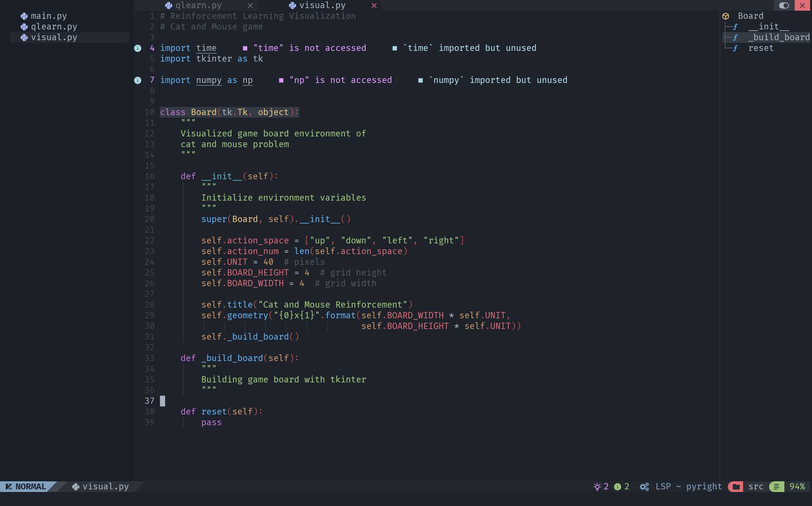This screenshot has height=506, width=812.
Task: Toggle the theme switch at top right
Action: click(784, 6)
